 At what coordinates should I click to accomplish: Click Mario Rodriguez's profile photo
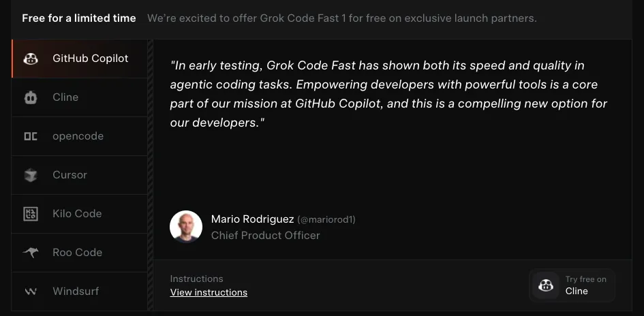coord(186,227)
